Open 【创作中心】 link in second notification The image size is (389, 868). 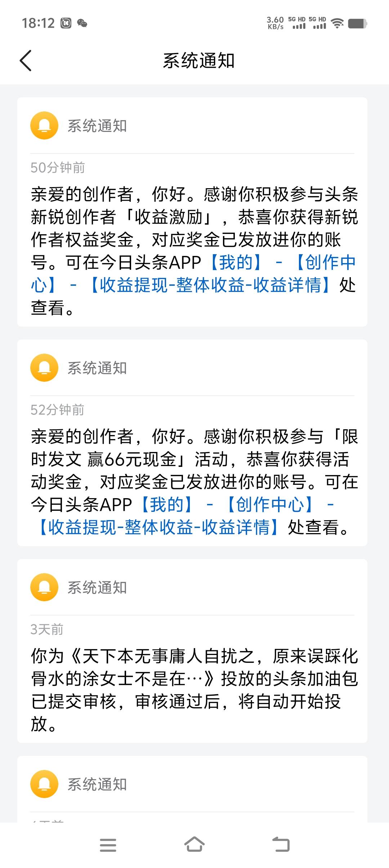coord(270,504)
